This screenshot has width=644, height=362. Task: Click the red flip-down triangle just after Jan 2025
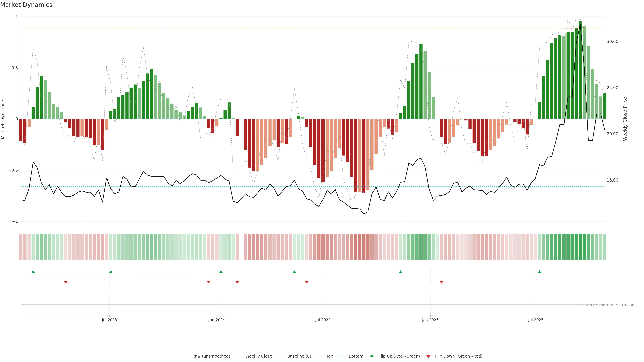pos(441,282)
